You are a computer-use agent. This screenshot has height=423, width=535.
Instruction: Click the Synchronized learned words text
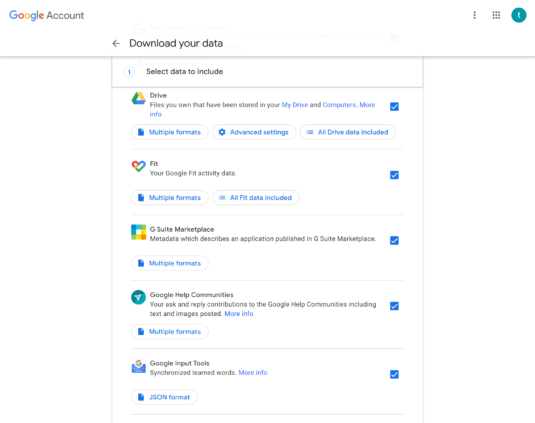click(x=193, y=373)
